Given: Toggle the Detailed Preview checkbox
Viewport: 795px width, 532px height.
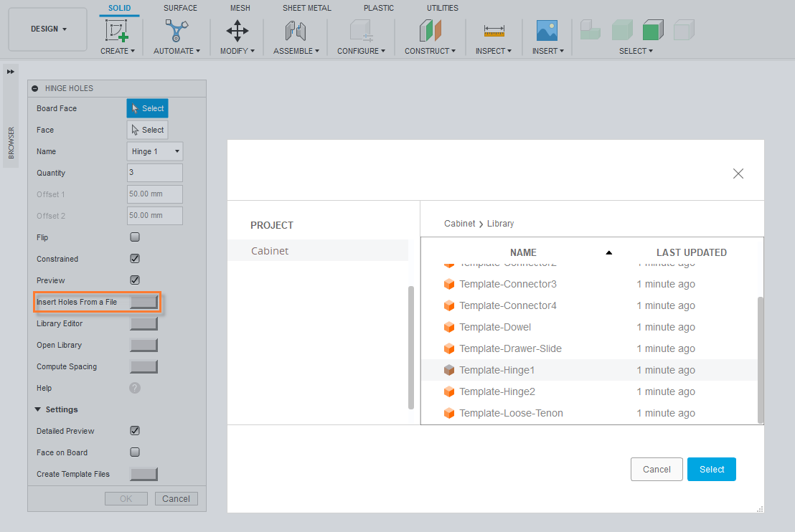Looking at the screenshot, I should pos(135,431).
